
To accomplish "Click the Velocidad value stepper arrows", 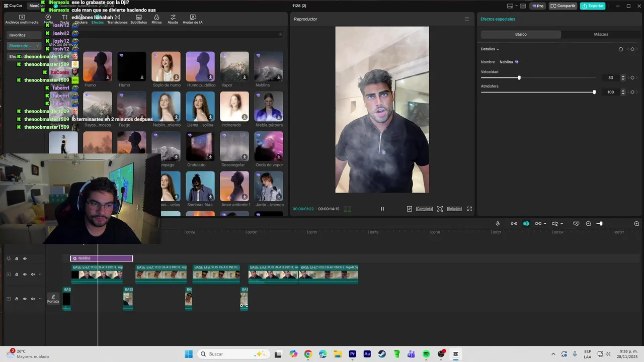I will 623,78.
